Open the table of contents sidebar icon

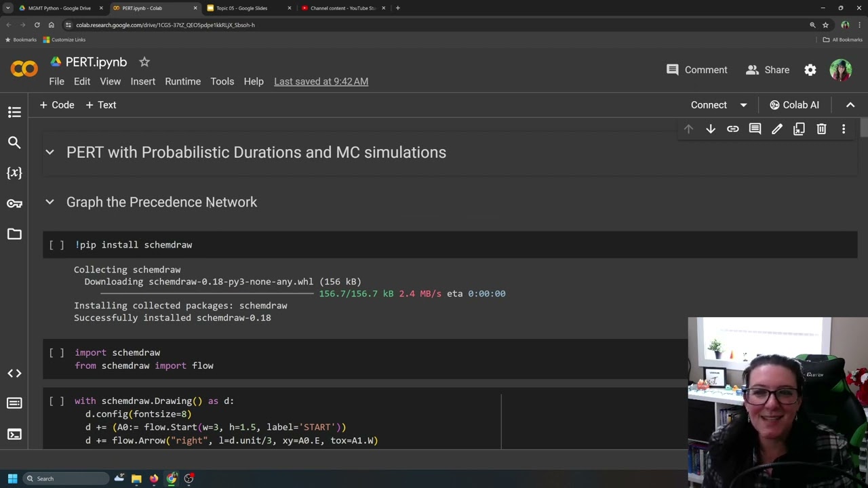coord(14,113)
